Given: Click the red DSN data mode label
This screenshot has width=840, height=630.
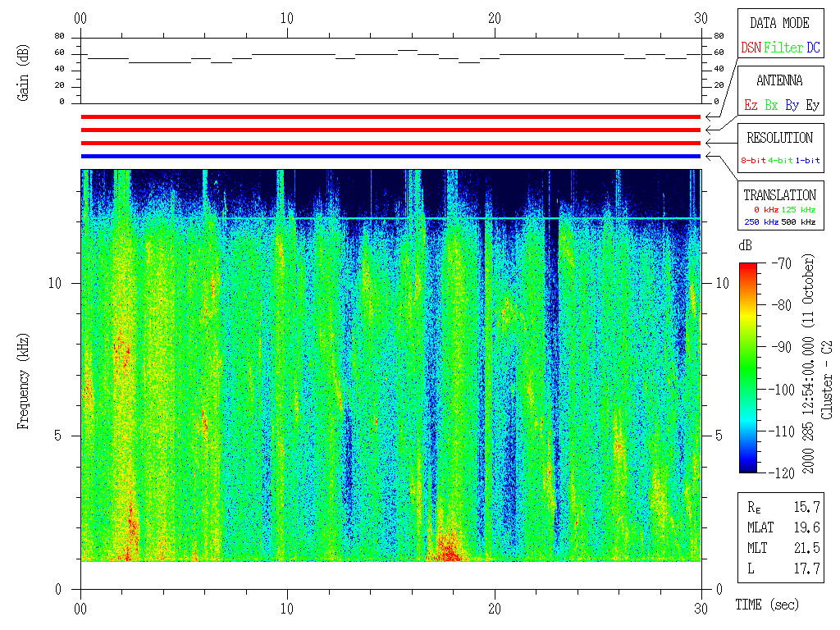Looking at the screenshot, I should point(751,48).
